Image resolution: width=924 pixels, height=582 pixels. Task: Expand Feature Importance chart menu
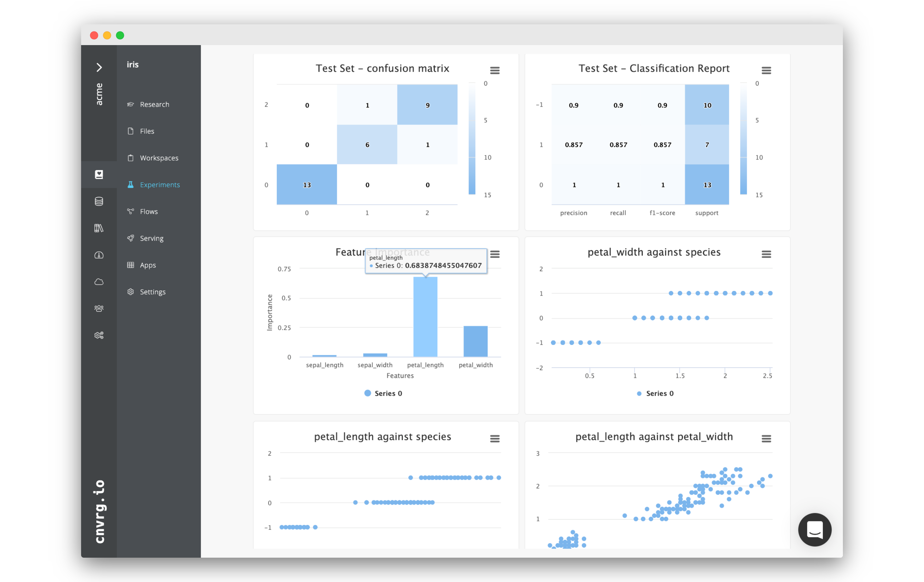pyautogui.click(x=494, y=254)
